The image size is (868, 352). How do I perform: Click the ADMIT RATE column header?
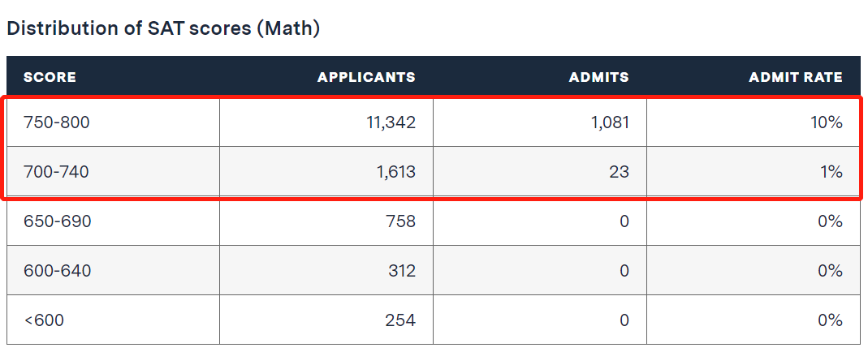click(796, 78)
